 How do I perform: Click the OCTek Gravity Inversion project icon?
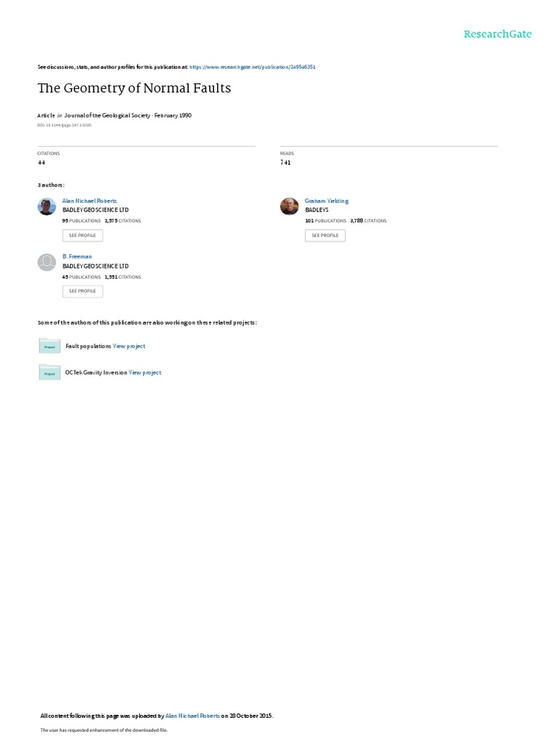point(50,372)
